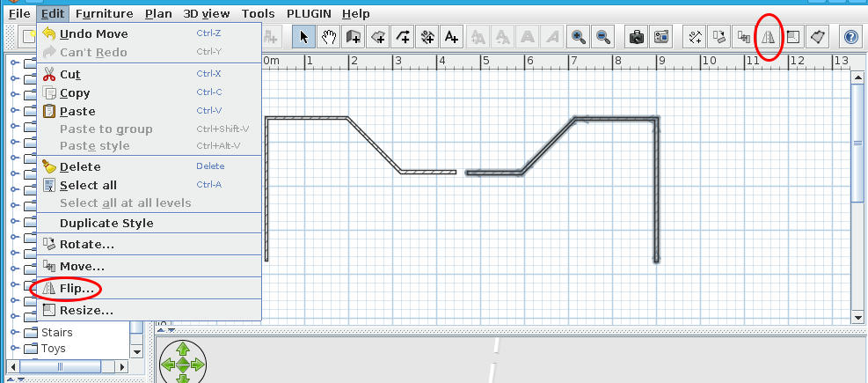Open the Plan menu
The height and width of the screenshot is (383, 868).
click(x=158, y=14)
